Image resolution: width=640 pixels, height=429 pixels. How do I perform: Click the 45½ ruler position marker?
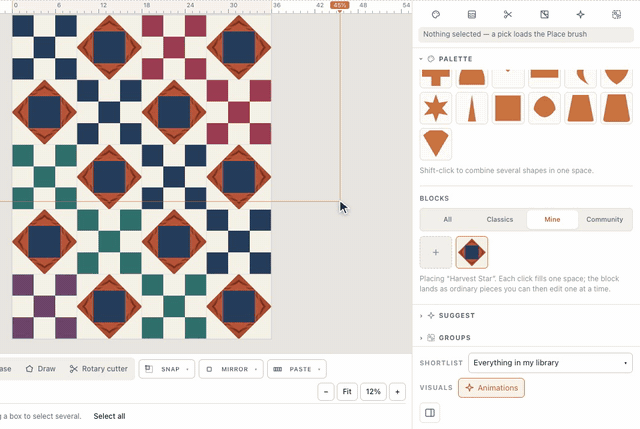pos(340,5)
